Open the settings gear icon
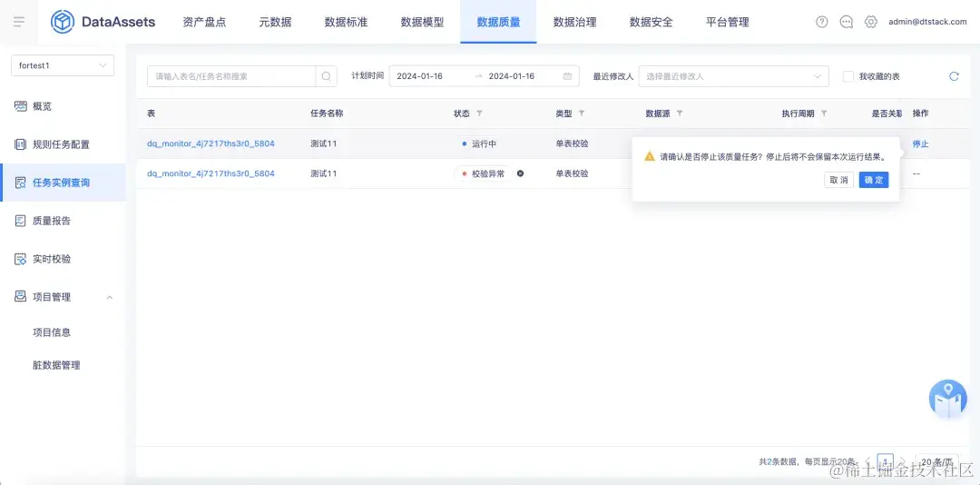 pos(870,22)
